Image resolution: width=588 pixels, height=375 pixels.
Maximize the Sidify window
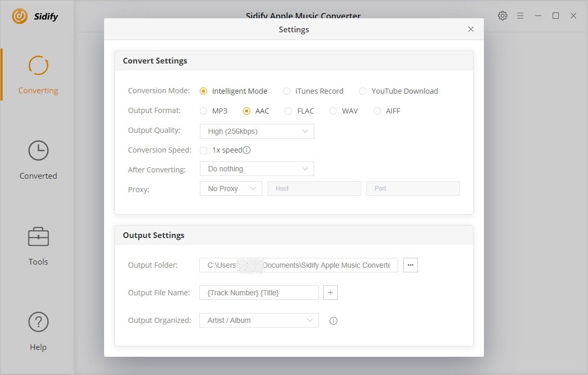(556, 16)
